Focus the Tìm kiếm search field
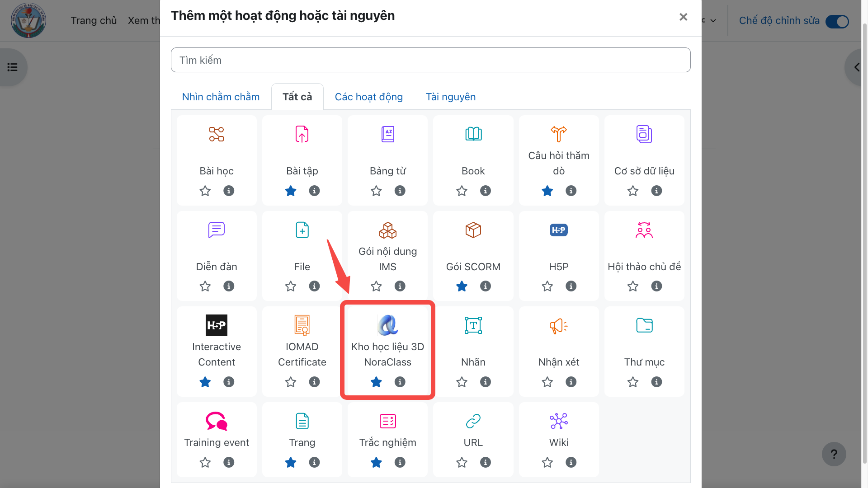 pos(430,60)
